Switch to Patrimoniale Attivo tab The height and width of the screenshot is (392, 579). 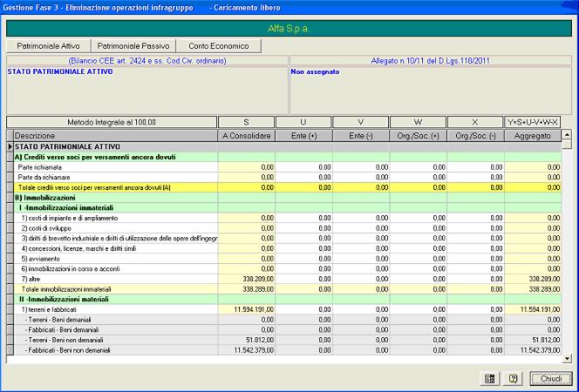[49, 45]
